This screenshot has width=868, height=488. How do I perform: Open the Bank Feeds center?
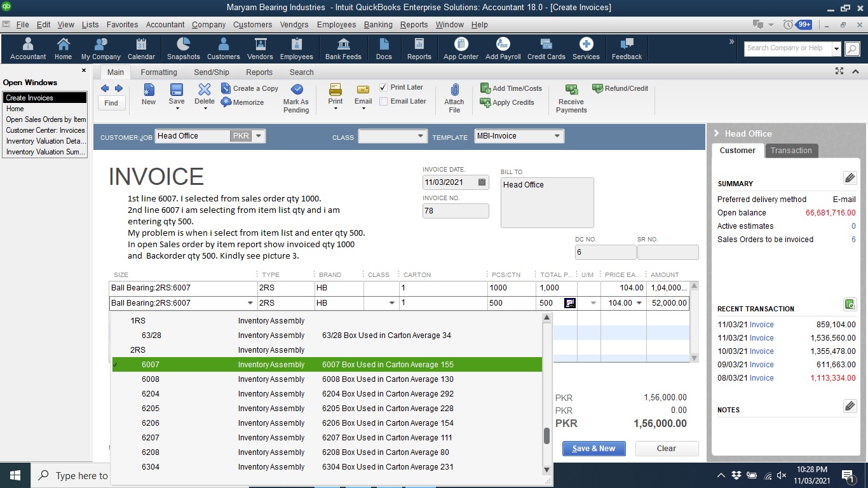343,48
